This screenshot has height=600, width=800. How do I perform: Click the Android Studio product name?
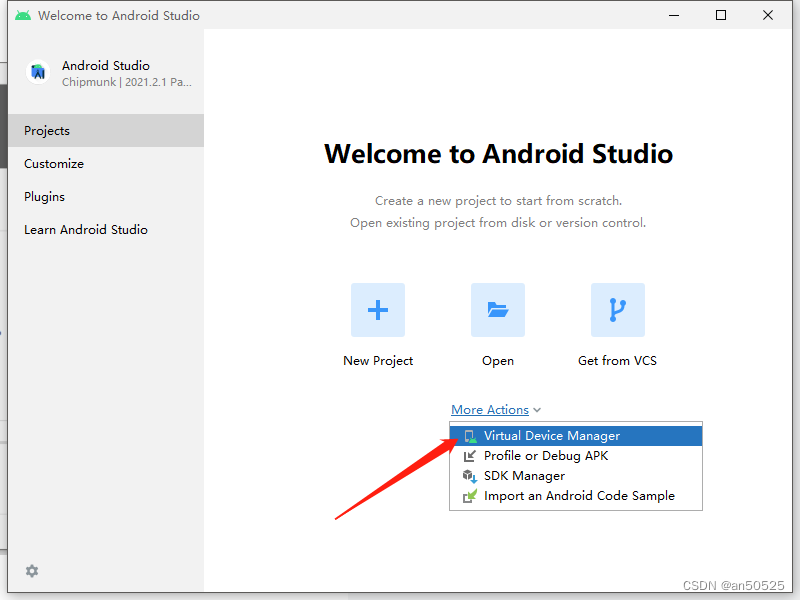(x=106, y=66)
